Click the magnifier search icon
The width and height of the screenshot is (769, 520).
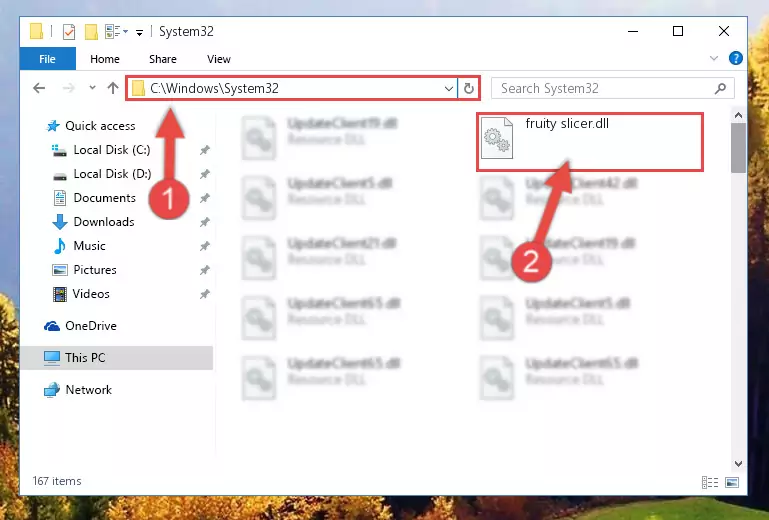[720, 89]
